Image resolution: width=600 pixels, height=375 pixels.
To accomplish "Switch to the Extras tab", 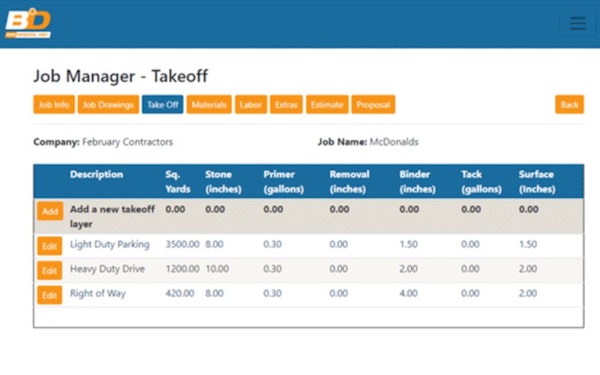I will (x=286, y=104).
